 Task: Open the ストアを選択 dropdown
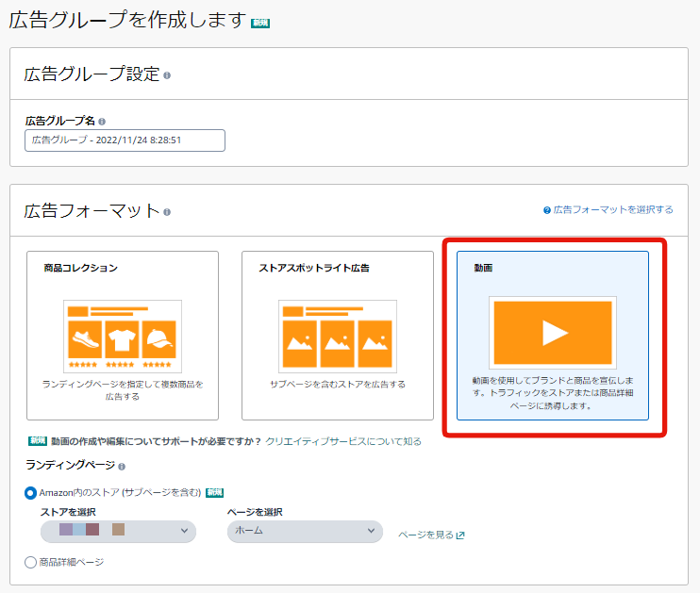coord(118,532)
